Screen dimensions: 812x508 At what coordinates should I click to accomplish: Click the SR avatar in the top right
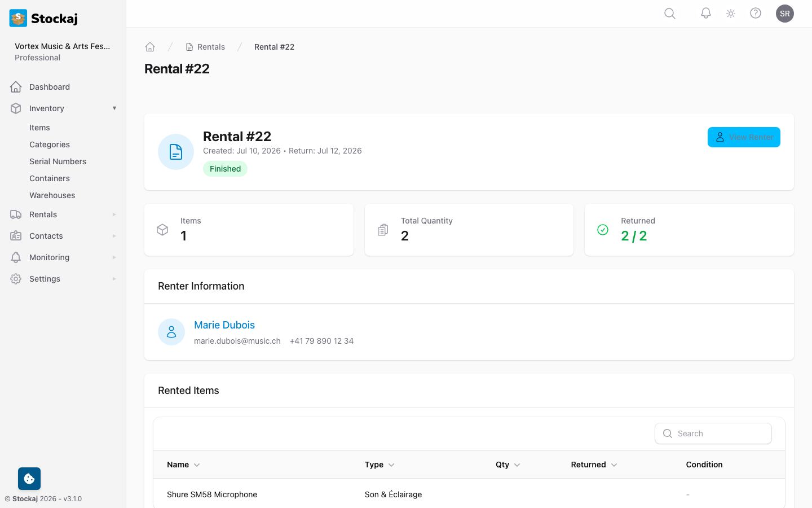click(x=785, y=13)
